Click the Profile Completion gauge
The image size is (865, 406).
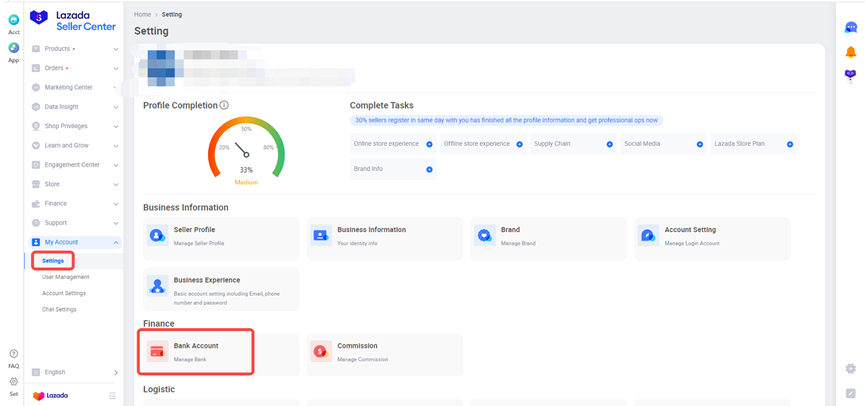pyautogui.click(x=246, y=150)
